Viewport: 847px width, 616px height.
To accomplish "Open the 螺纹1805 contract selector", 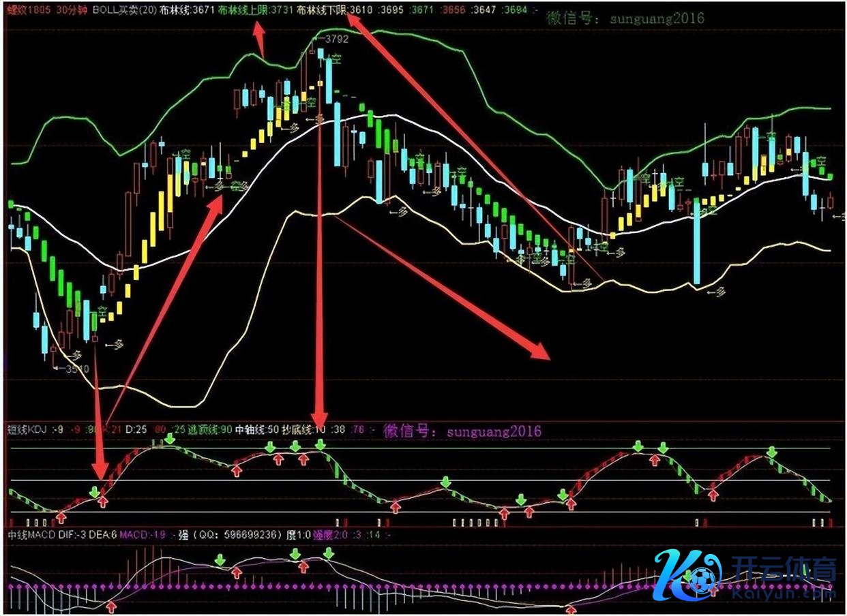I will click(x=29, y=10).
